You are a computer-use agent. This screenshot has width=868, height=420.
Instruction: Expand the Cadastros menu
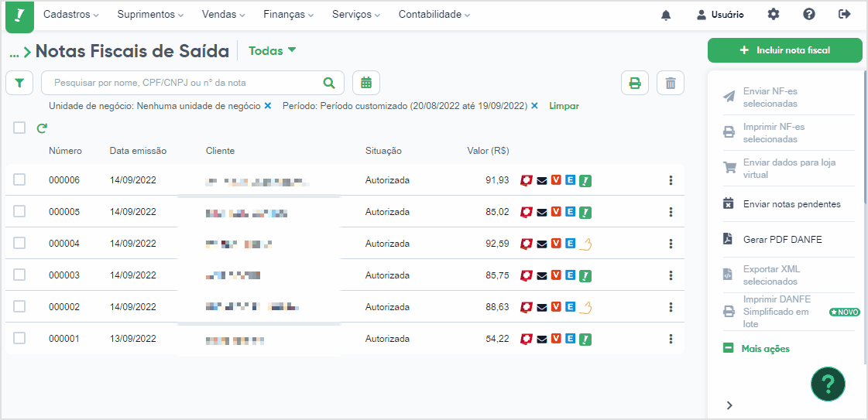click(x=71, y=15)
